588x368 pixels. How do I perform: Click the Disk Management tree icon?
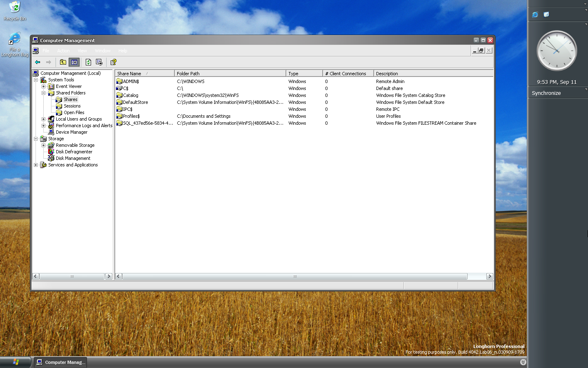coord(51,158)
